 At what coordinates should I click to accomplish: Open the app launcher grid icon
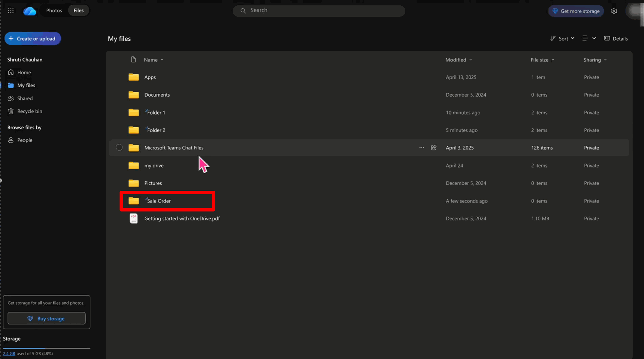(x=11, y=10)
